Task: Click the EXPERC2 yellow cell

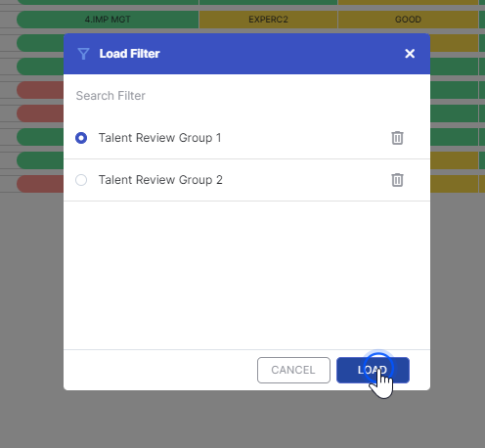Action: pyautogui.click(x=268, y=20)
